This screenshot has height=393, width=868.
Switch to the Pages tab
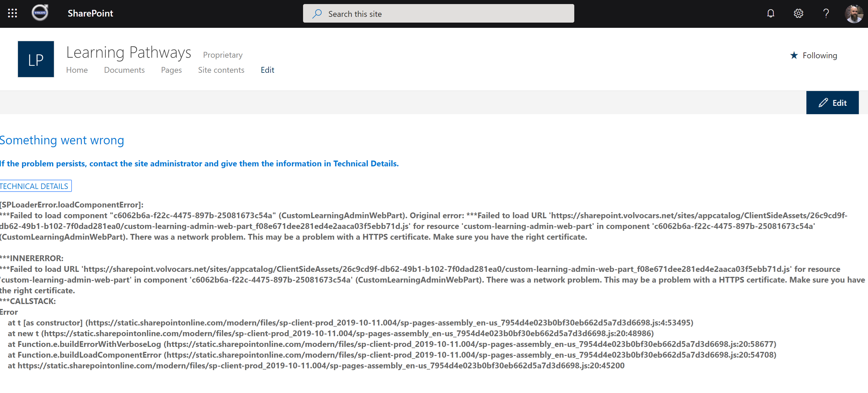point(171,70)
